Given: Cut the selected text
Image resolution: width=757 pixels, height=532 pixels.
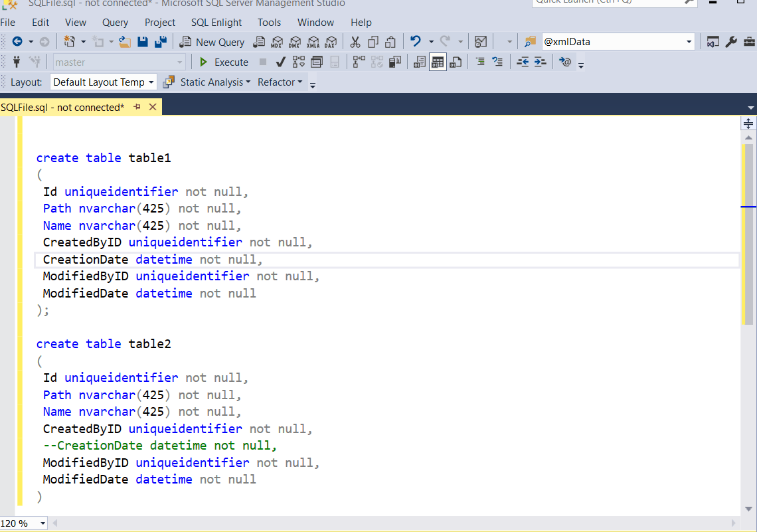Looking at the screenshot, I should [x=355, y=41].
